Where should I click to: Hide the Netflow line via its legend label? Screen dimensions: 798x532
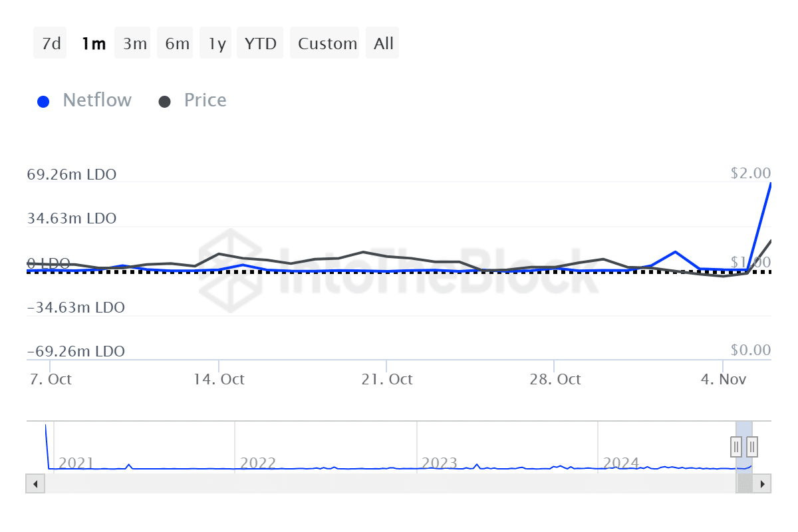point(97,100)
